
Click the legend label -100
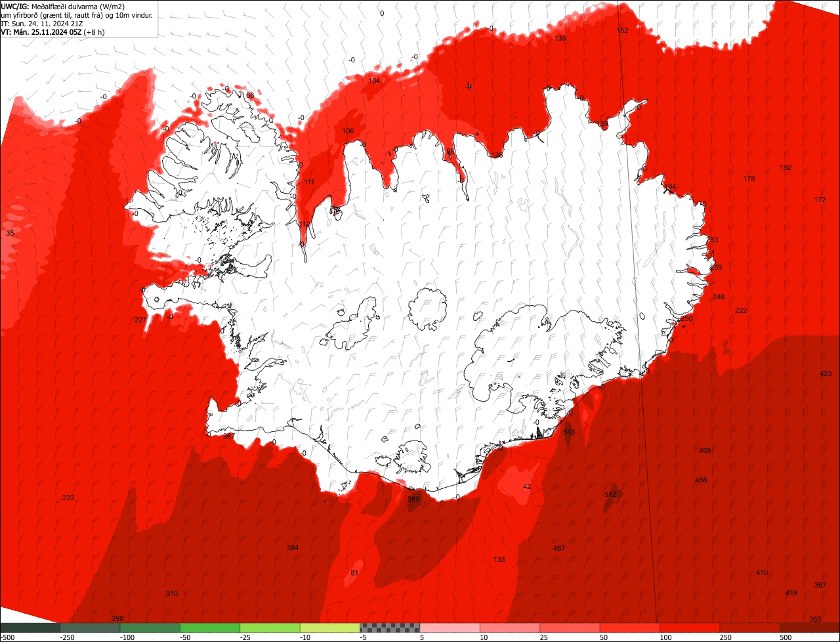(x=127, y=637)
